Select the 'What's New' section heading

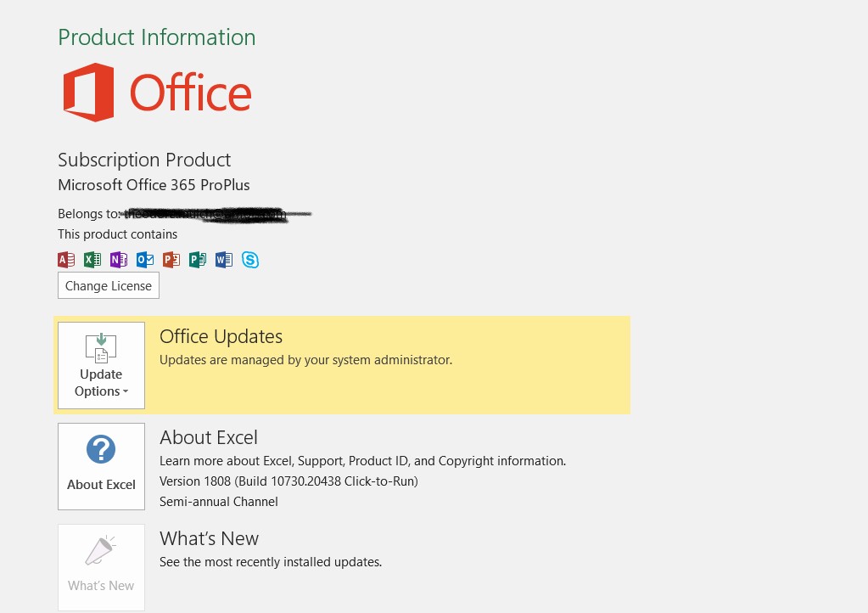pos(210,538)
